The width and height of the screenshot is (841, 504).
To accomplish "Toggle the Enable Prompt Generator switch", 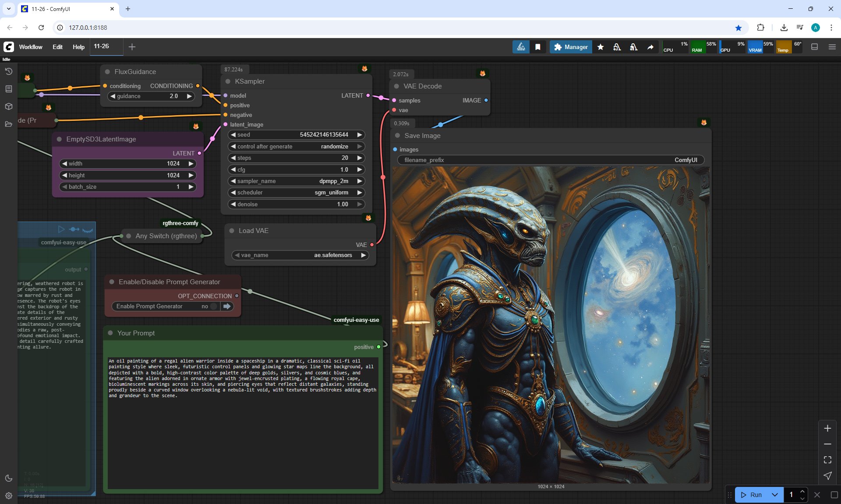I will tap(213, 307).
